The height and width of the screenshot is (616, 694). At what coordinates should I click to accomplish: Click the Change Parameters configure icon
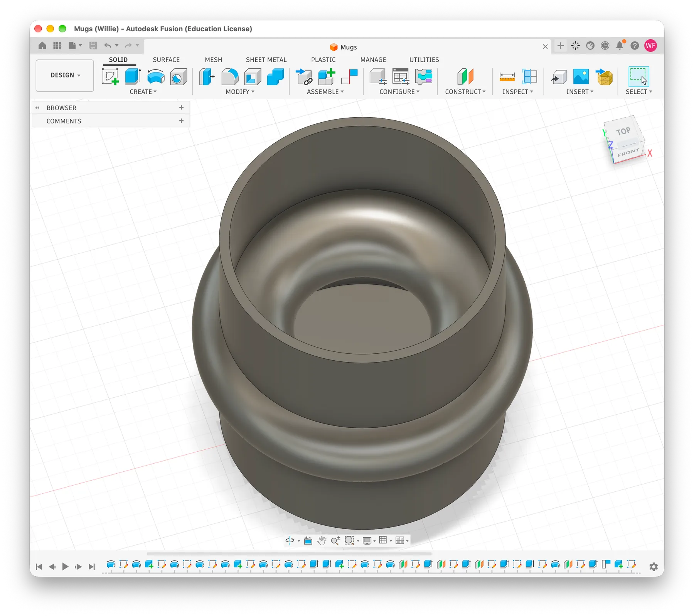423,76
